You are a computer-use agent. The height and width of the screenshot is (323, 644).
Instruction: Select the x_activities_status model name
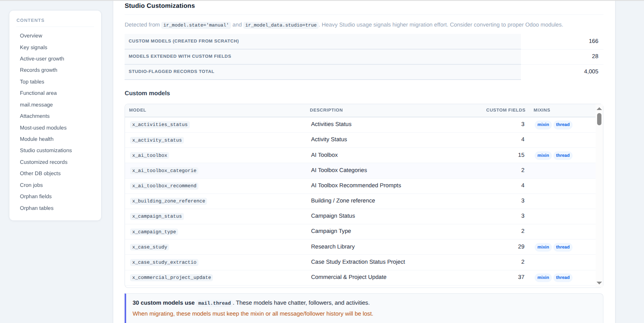point(160,124)
